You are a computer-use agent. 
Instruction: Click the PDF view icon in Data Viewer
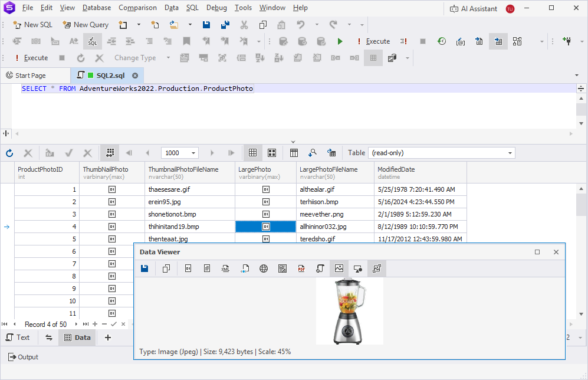[301, 268]
